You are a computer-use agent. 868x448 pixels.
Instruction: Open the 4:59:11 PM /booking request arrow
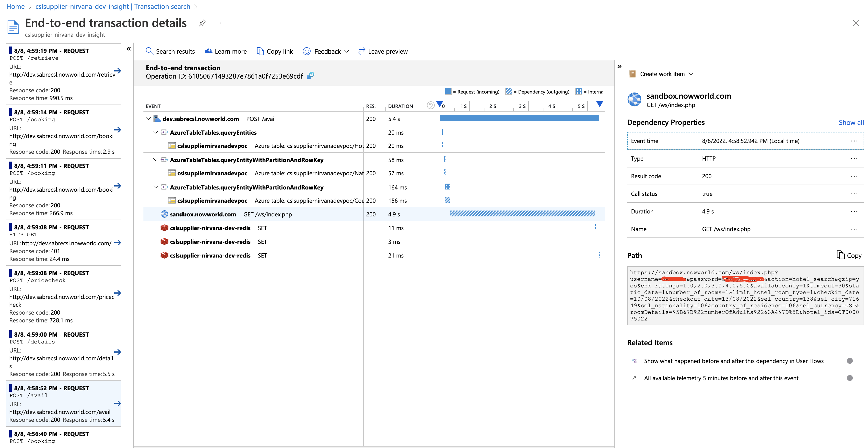[117, 186]
